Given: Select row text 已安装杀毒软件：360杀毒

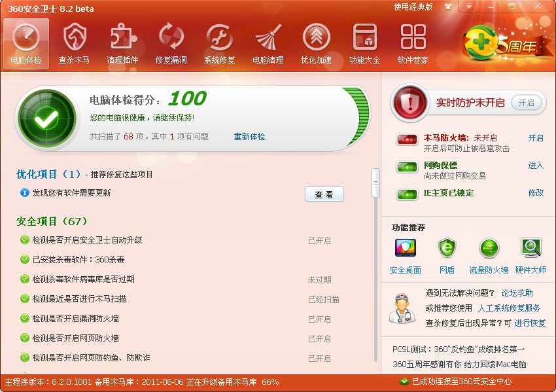Looking at the screenshot, I should pyautogui.click(x=78, y=260).
